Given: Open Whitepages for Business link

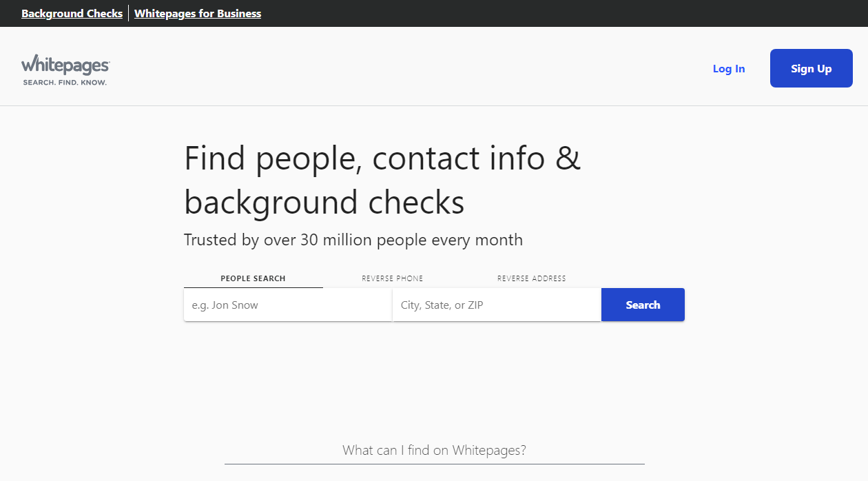Looking at the screenshot, I should click(x=198, y=13).
